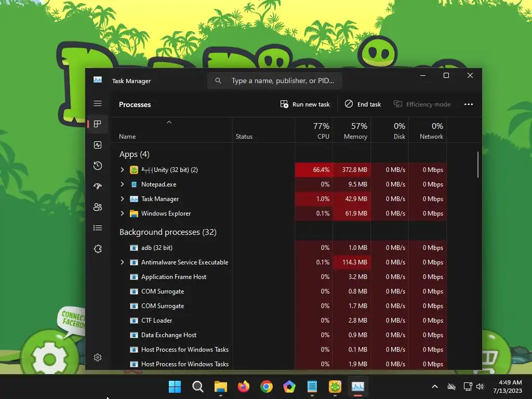Click Run new task button
Screen dimensions: 532x399
tap(304, 104)
